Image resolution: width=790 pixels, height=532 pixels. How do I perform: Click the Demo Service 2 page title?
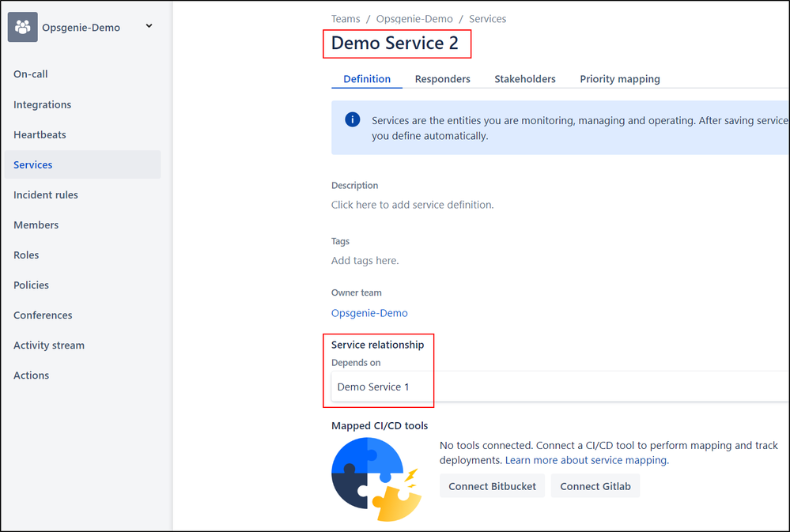[x=395, y=43]
